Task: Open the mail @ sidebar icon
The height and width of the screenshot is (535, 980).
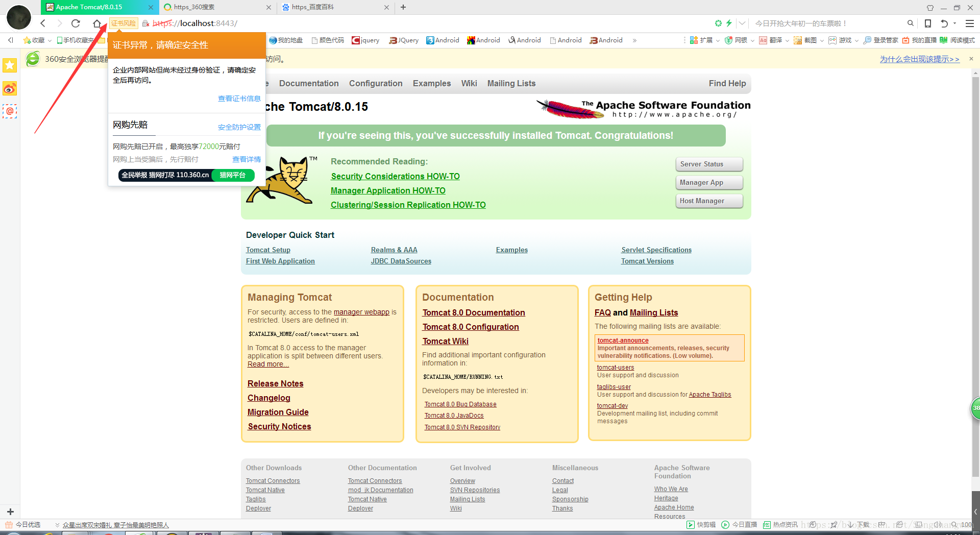Action: [10, 111]
